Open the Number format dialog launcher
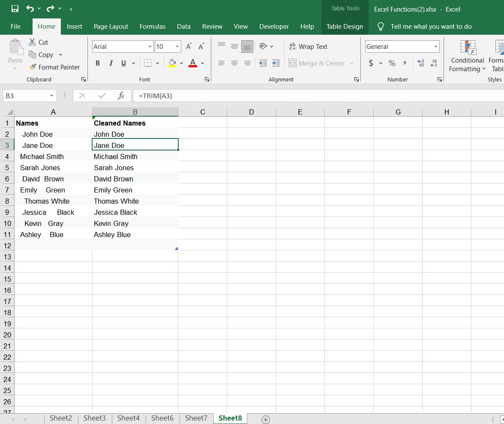Image resolution: width=504 pixels, height=424 pixels. click(x=440, y=79)
